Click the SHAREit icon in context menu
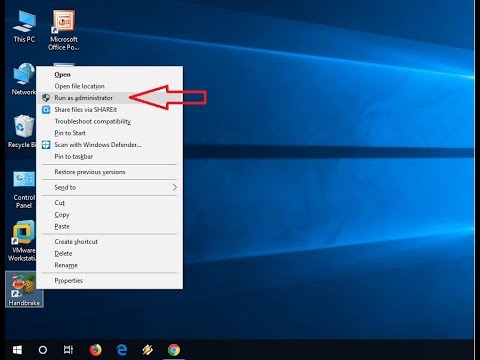 click(x=46, y=110)
